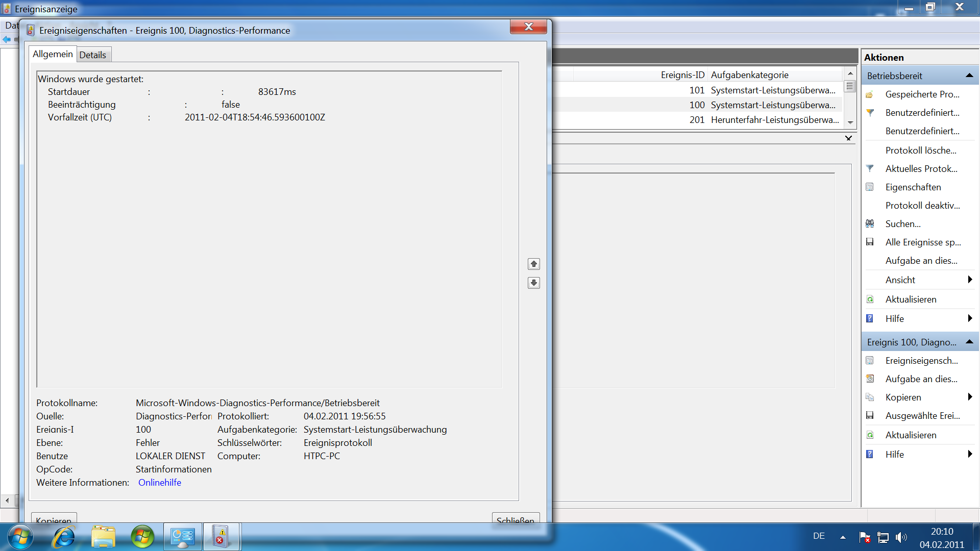Click the volume speaker tray icon

(x=901, y=537)
